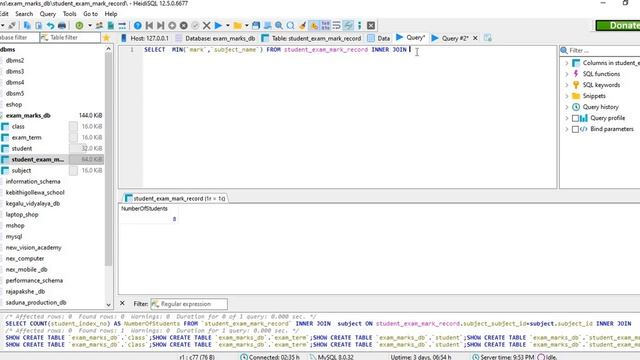Click the copy toolbar icon

pos(27,25)
